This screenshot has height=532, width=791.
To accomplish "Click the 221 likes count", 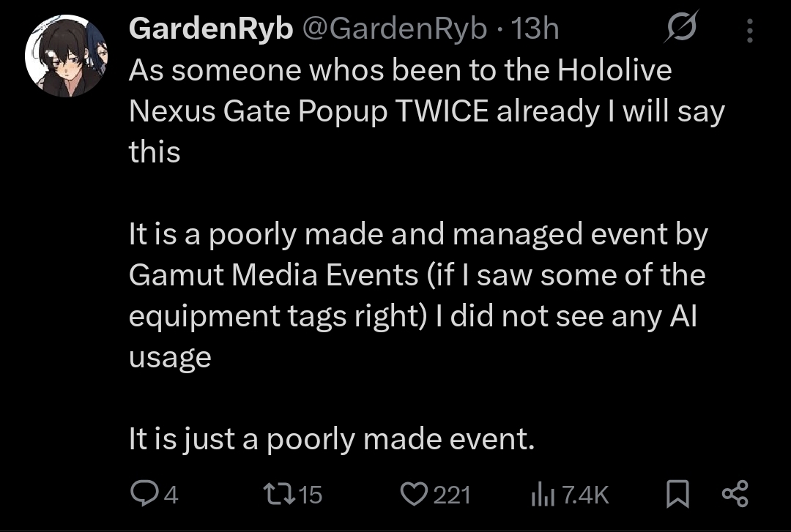I will tap(451, 495).
